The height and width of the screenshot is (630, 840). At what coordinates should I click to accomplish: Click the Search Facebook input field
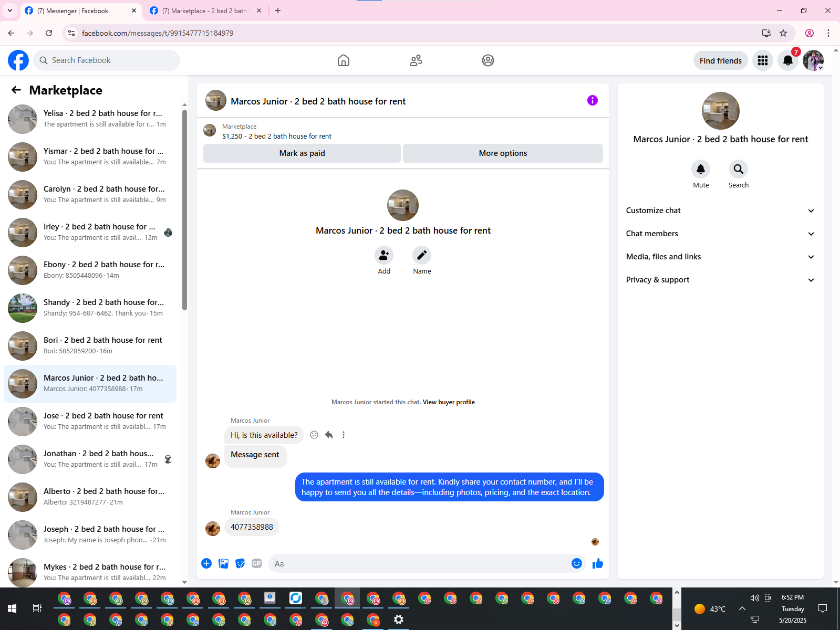(107, 60)
